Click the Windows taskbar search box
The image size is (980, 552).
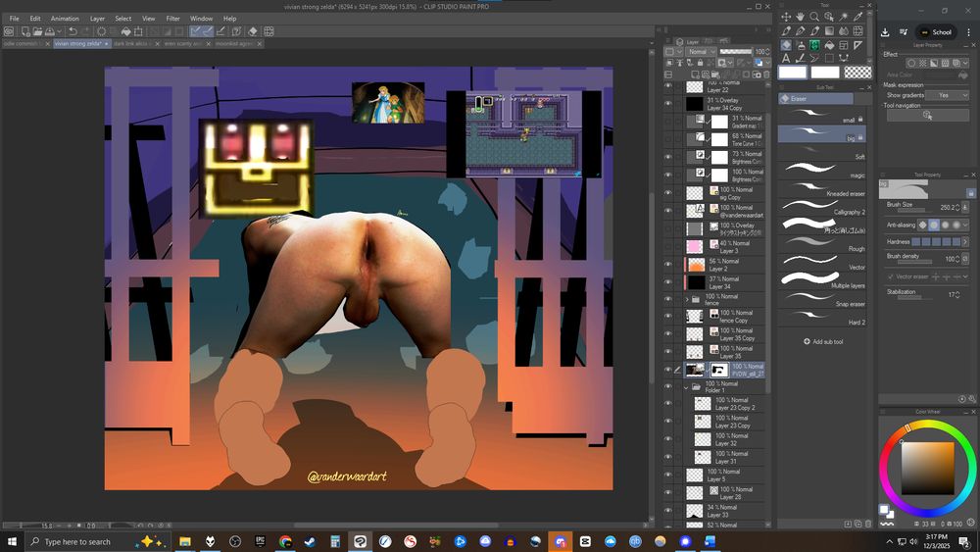point(78,541)
